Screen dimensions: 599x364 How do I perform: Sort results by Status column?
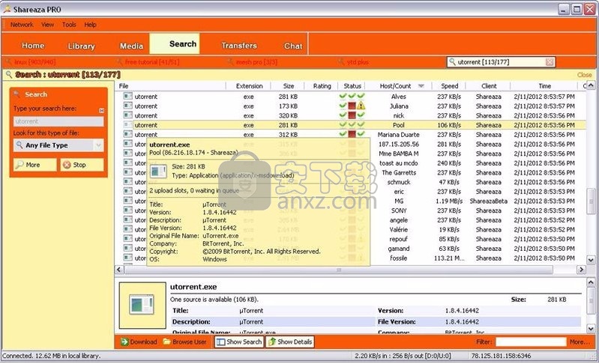click(352, 86)
